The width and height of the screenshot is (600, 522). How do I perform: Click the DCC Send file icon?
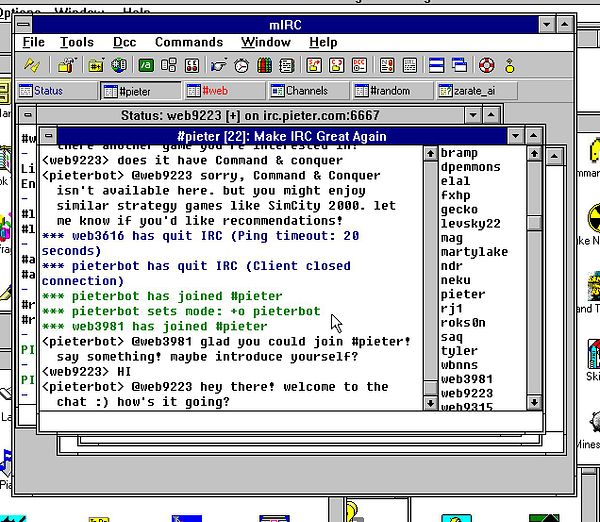314,65
